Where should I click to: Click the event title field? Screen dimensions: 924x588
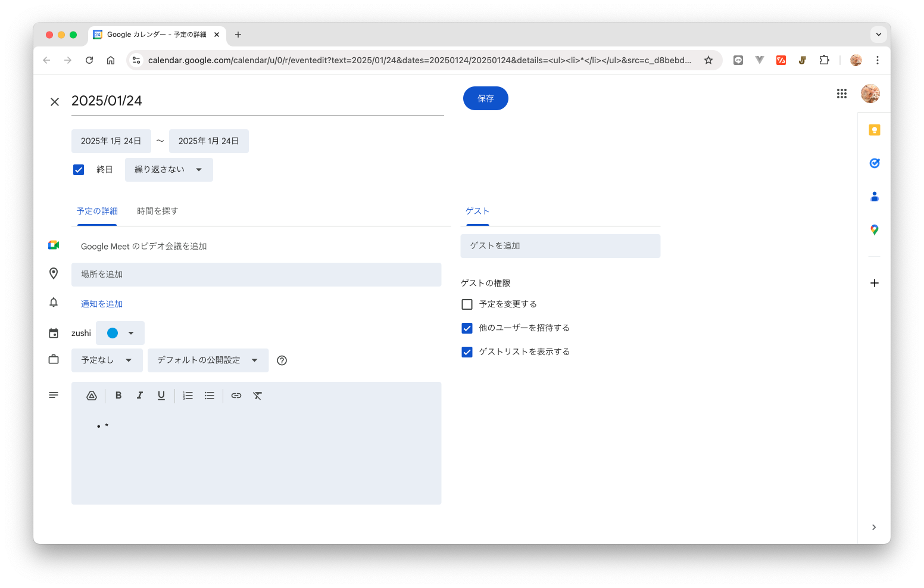tap(258, 101)
